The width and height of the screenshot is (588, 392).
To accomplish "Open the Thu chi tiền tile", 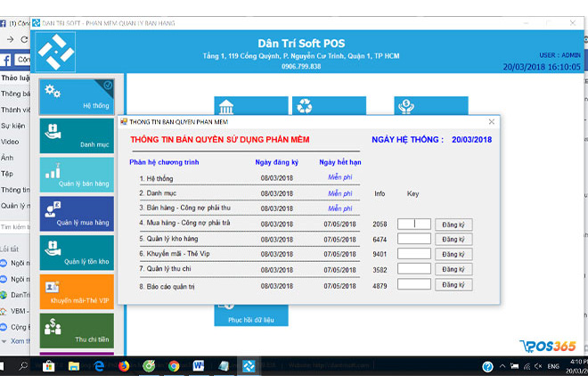I will pos(77,331).
